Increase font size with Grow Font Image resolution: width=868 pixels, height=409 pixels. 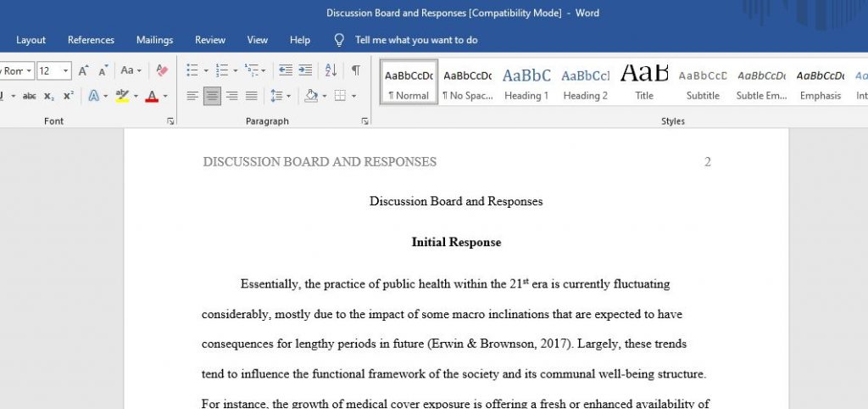pos(83,70)
